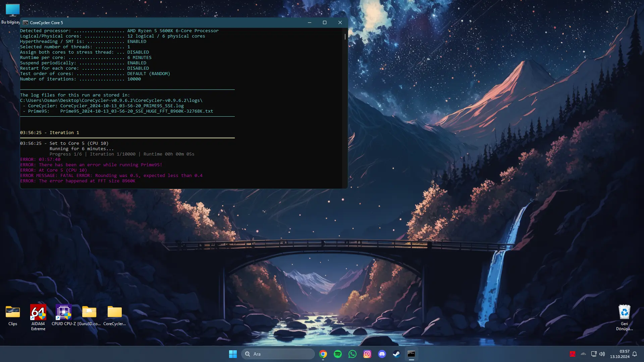Click the Runtime per core 6 MINUTES line
Image resolution: width=644 pixels, height=362 pixels.
tap(86, 58)
